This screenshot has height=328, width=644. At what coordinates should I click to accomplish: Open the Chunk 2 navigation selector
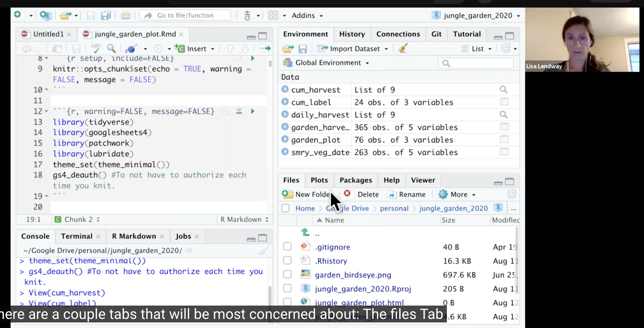77,219
